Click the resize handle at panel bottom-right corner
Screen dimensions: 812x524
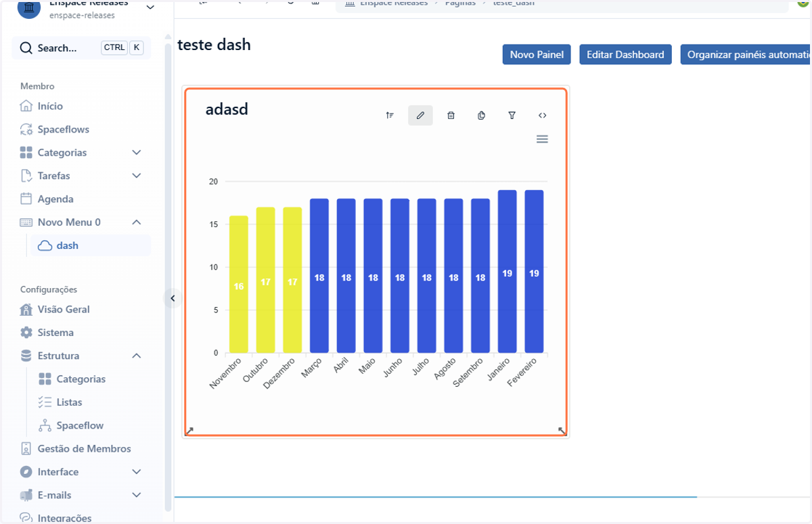pos(562,431)
